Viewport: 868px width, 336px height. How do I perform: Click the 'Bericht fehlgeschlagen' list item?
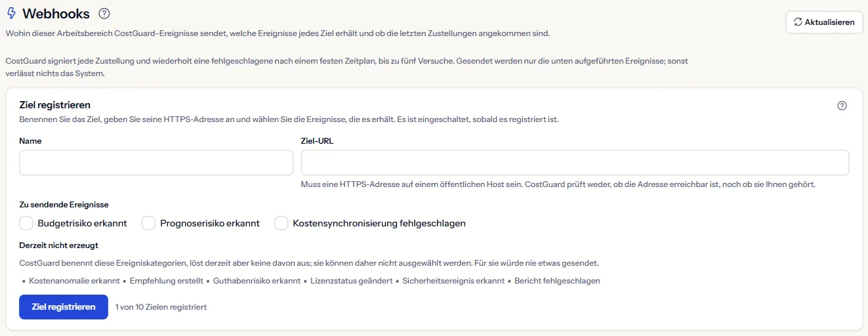557,281
